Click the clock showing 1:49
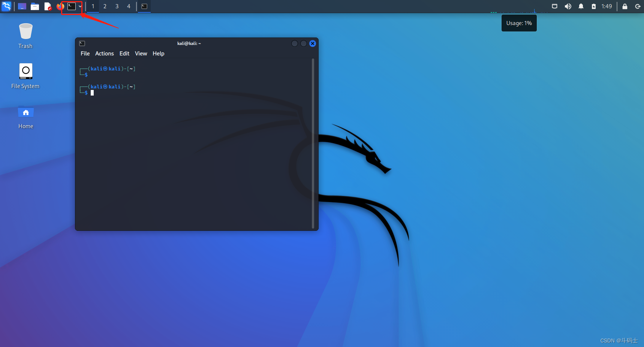 [607, 6]
